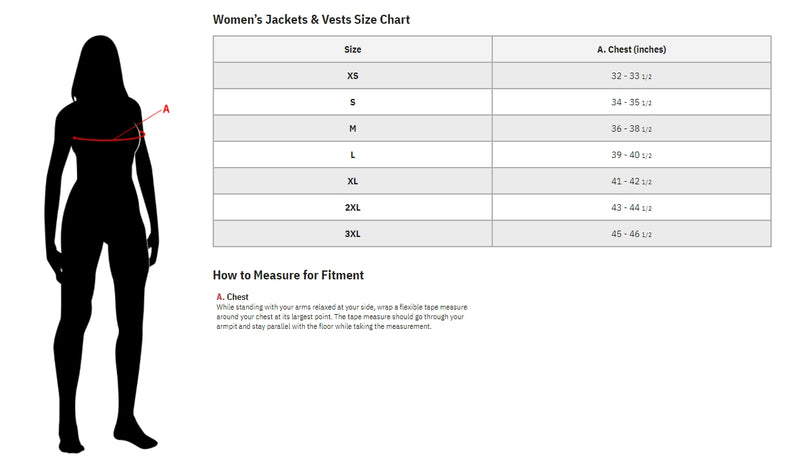This screenshot has width=800, height=465.
Task: Select the XS size row label
Action: (352, 76)
